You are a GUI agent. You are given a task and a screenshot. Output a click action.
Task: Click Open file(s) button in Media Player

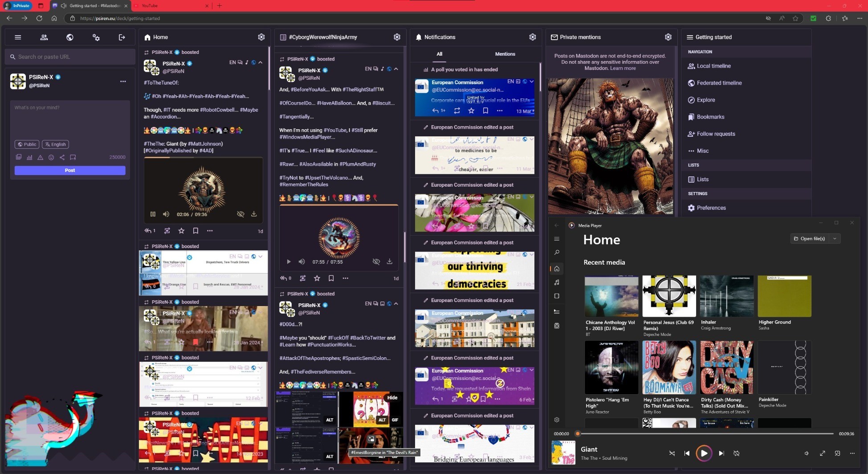[x=810, y=239]
